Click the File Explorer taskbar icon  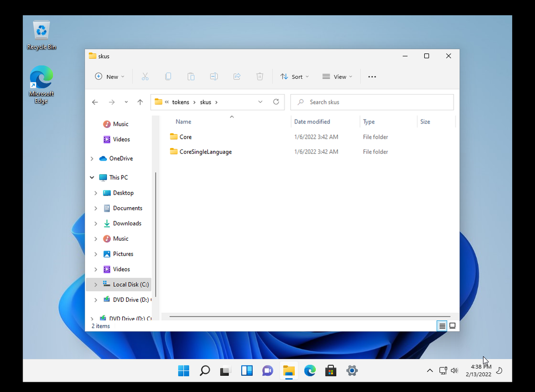289,370
